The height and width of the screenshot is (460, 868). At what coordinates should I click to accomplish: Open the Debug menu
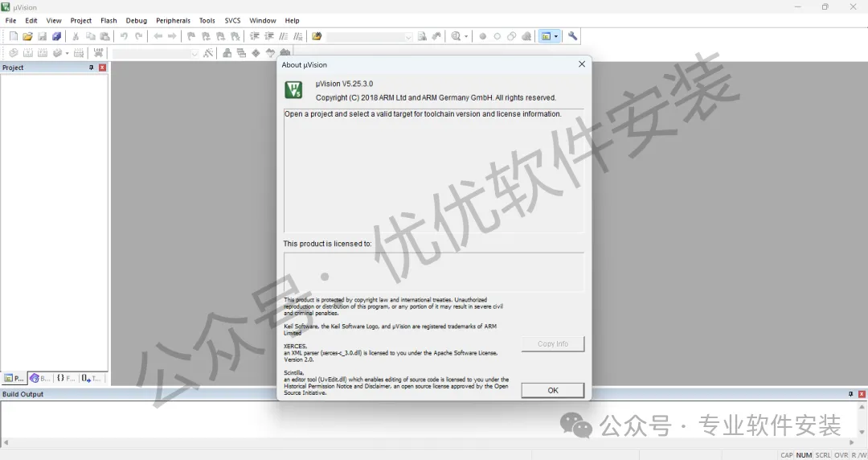[x=136, y=20]
